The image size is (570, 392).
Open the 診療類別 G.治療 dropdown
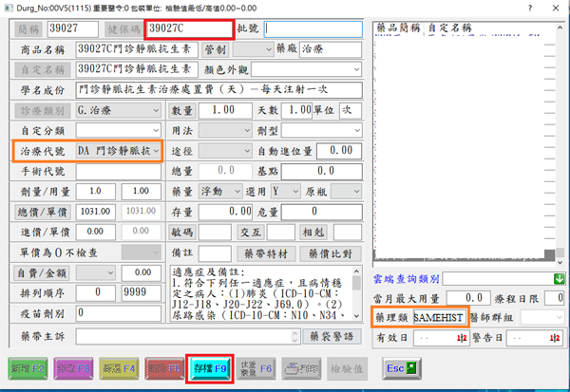156,110
